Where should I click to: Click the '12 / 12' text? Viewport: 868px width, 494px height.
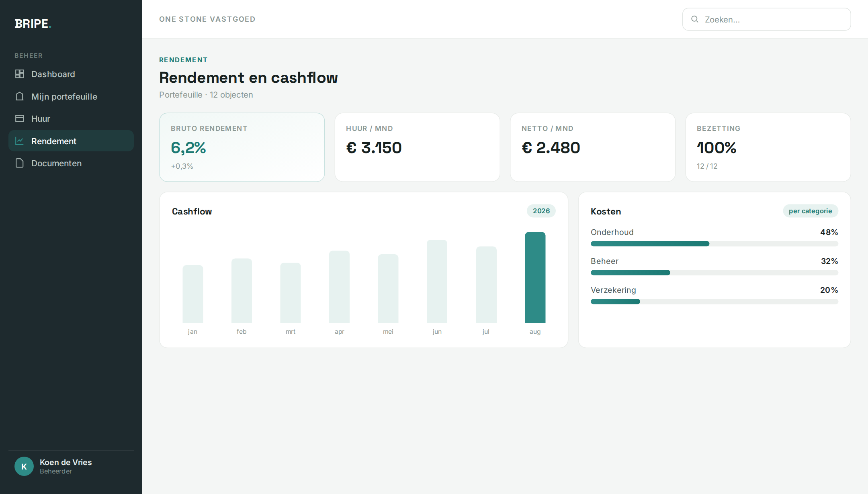(707, 166)
